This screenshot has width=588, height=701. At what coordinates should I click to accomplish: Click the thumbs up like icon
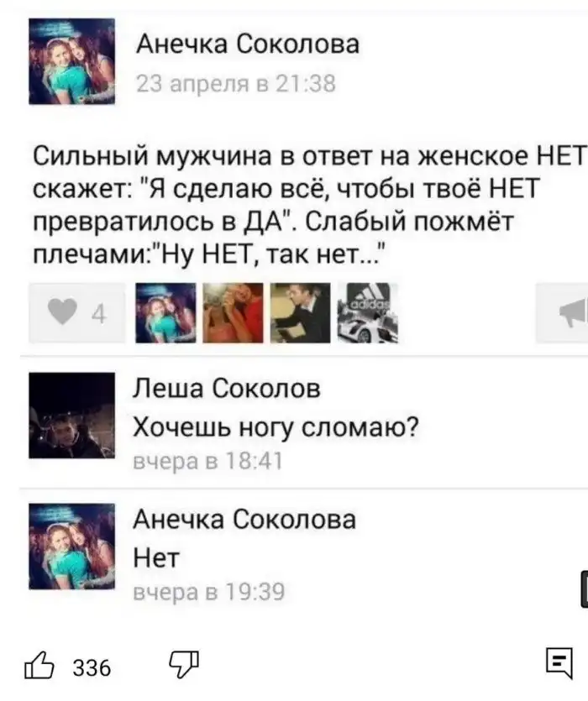pos(39,666)
